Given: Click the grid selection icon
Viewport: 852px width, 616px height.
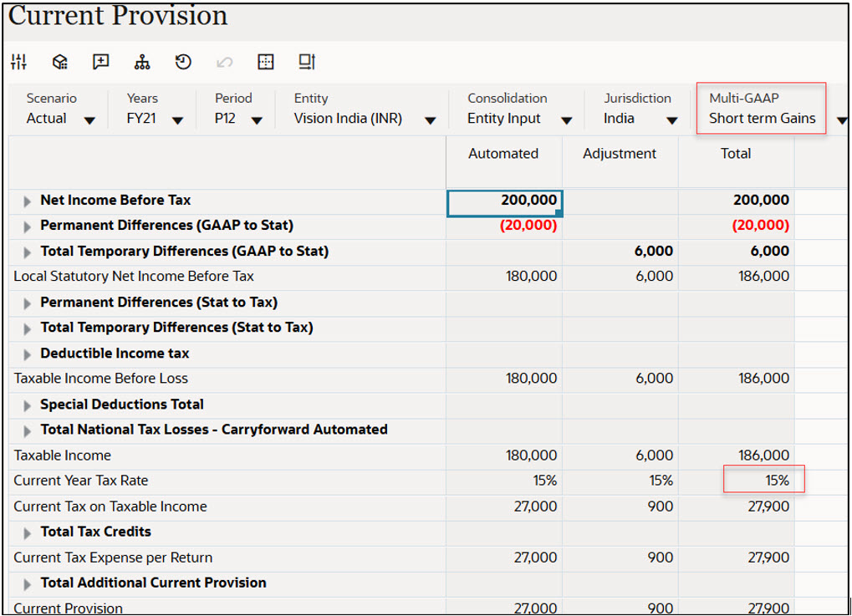Looking at the screenshot, I should [266, 62].
